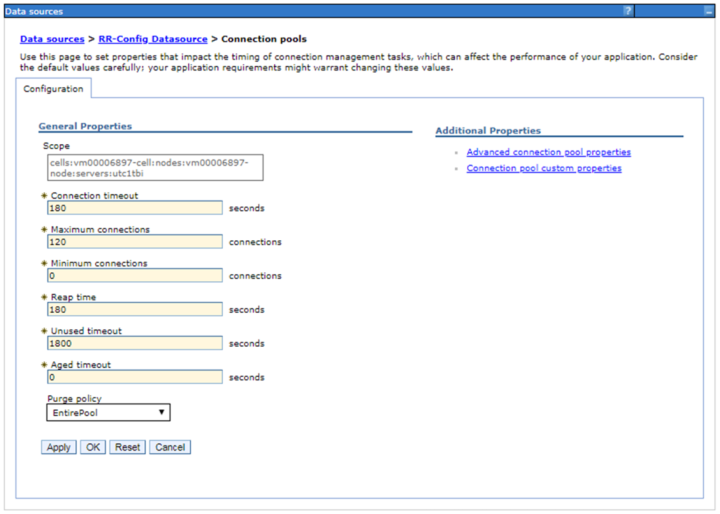The height and width of the screenshot is (514, 720).
Task: Click the Apply button
Action: click(x=59, y=447)
